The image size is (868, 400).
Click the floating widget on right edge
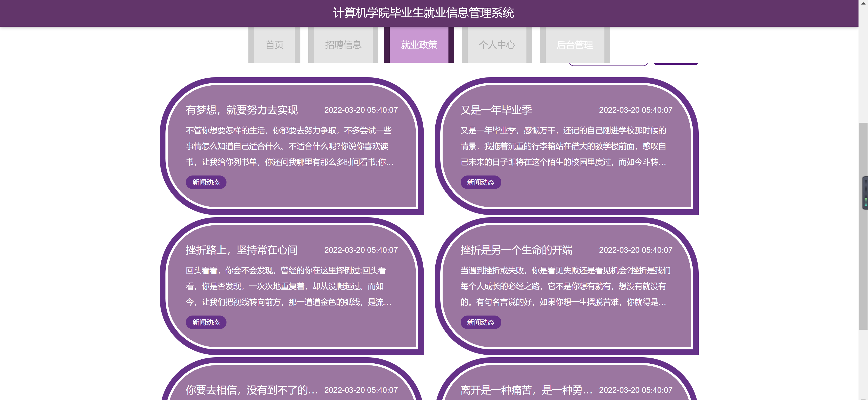coord(865,193)
